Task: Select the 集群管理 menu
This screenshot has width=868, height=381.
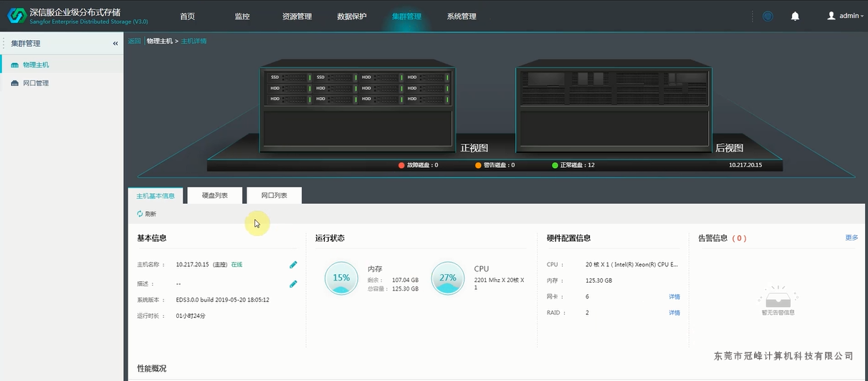Action: tap(406, 16)
